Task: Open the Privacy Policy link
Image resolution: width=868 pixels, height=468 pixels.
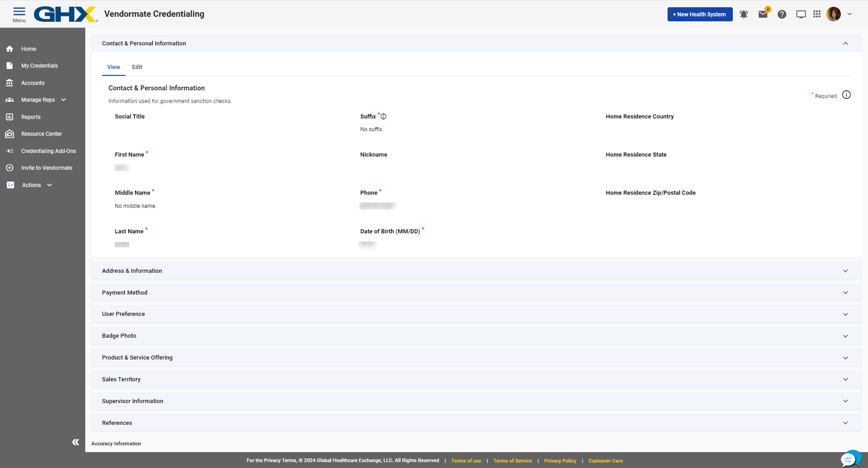Action: click(x=560, y=461)
